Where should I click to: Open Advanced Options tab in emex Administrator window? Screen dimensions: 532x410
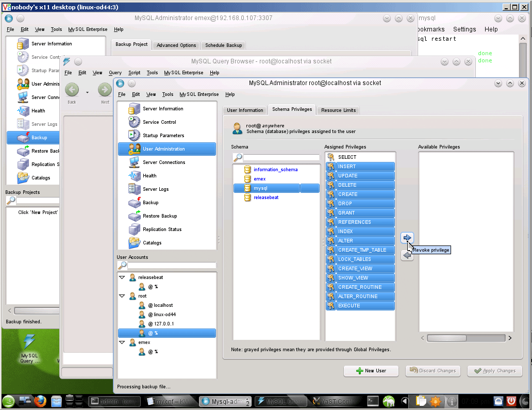pyautogui.click(x=176, y=45)
